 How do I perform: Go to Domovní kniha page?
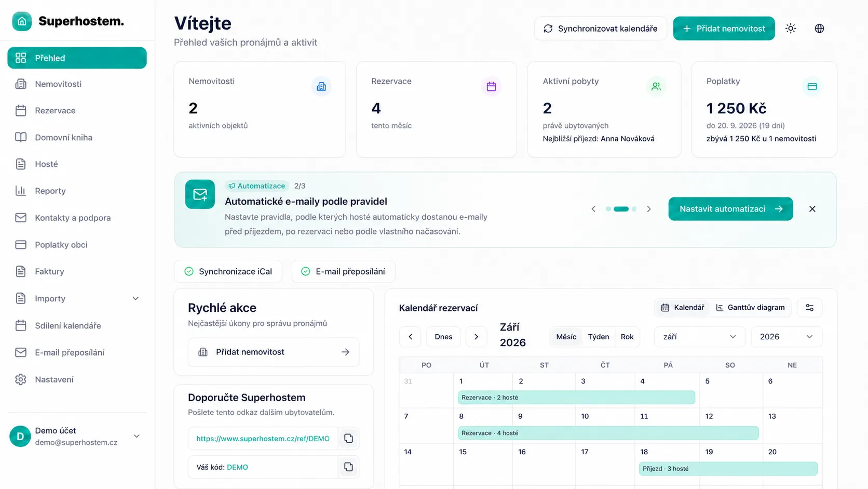(x=77, y=138)
